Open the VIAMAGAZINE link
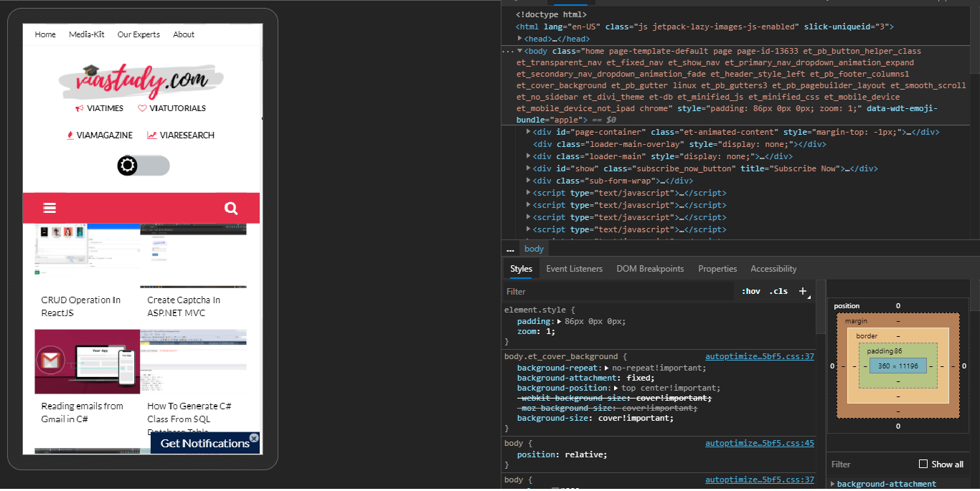Image resolution: width=980 pixels, height=491 pixels. pos(105,135)
